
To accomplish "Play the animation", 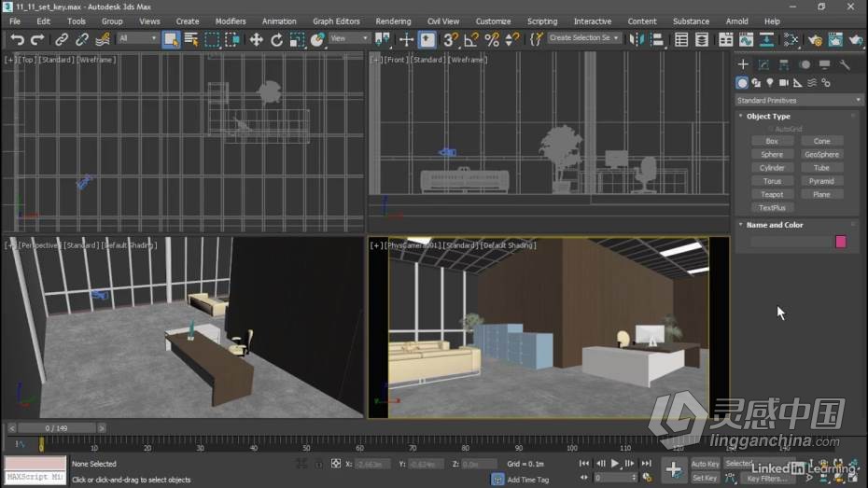I will tap(614, 463).
